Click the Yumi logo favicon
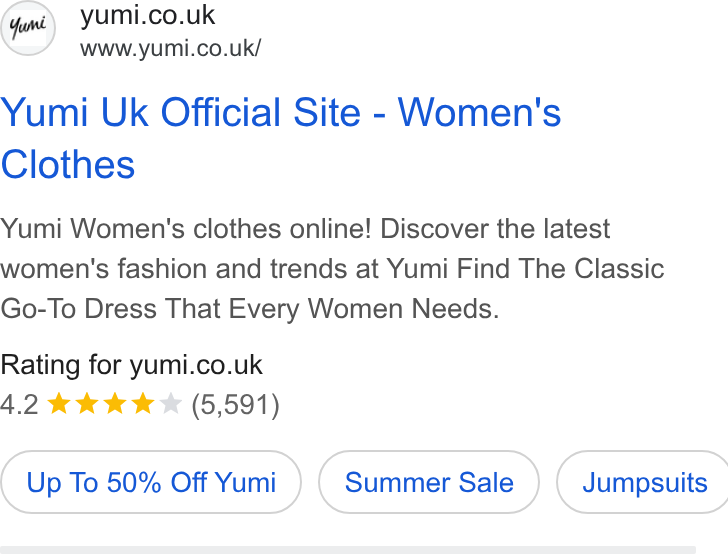The height and width of the screenshot is (554, 728). tap(27, 28)
